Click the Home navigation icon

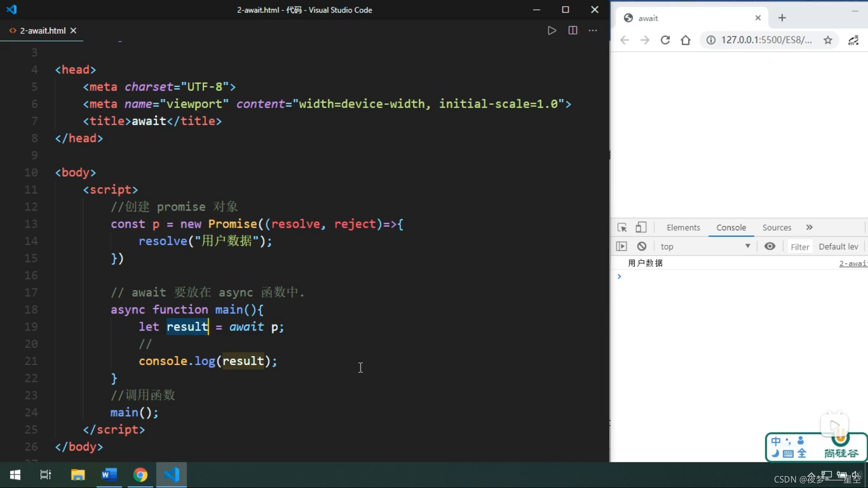point(685,40)
